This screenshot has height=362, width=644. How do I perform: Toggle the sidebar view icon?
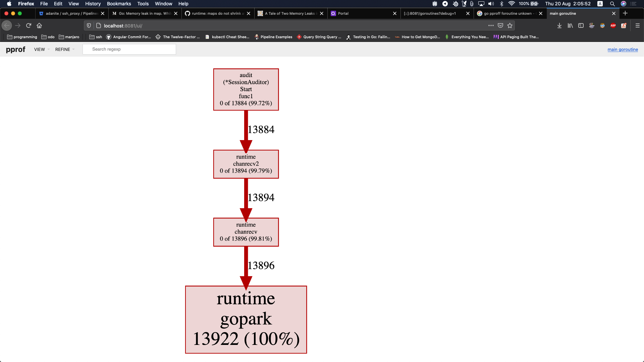581,25
